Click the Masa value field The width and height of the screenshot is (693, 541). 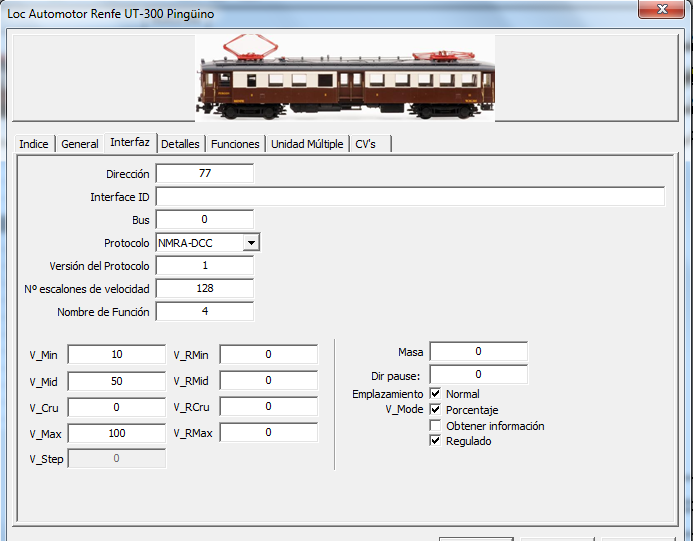478,351
